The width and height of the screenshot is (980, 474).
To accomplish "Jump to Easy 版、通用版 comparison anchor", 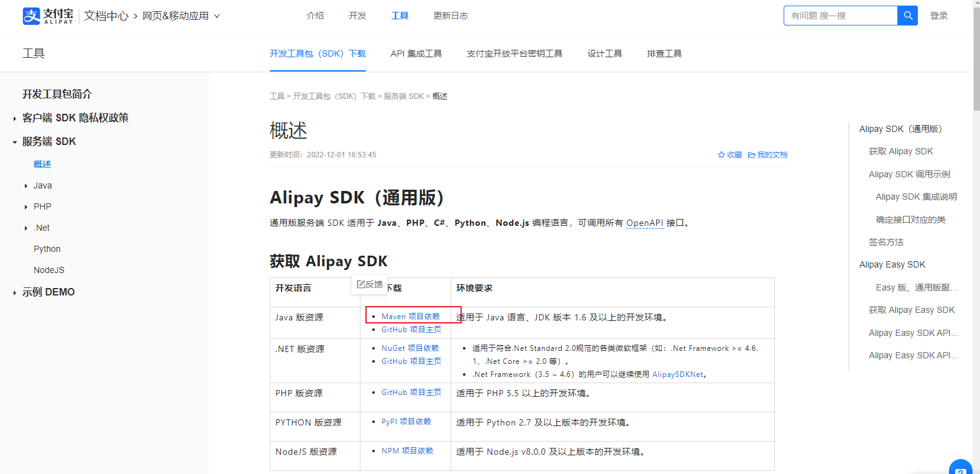I will tap(917, 287).
